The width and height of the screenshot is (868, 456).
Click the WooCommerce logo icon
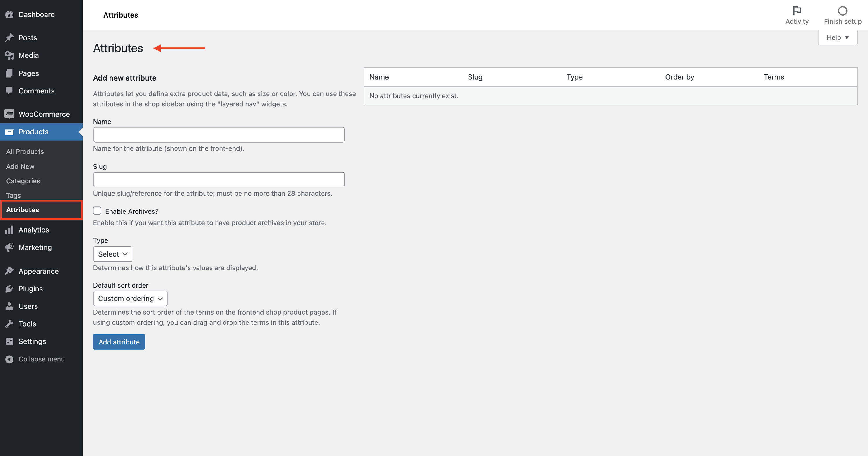click(x=10, y=114)
